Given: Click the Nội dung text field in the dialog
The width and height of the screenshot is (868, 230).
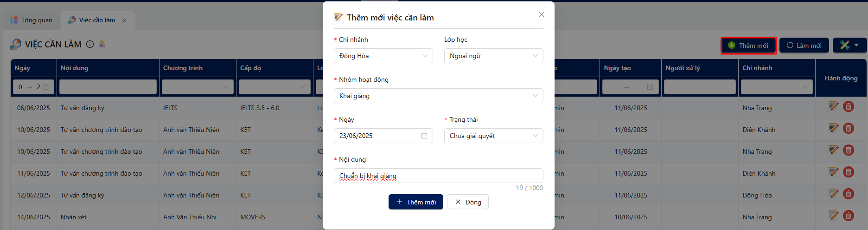Looking at the screenshot, I should pyautogui.click(x=439, y=176).
